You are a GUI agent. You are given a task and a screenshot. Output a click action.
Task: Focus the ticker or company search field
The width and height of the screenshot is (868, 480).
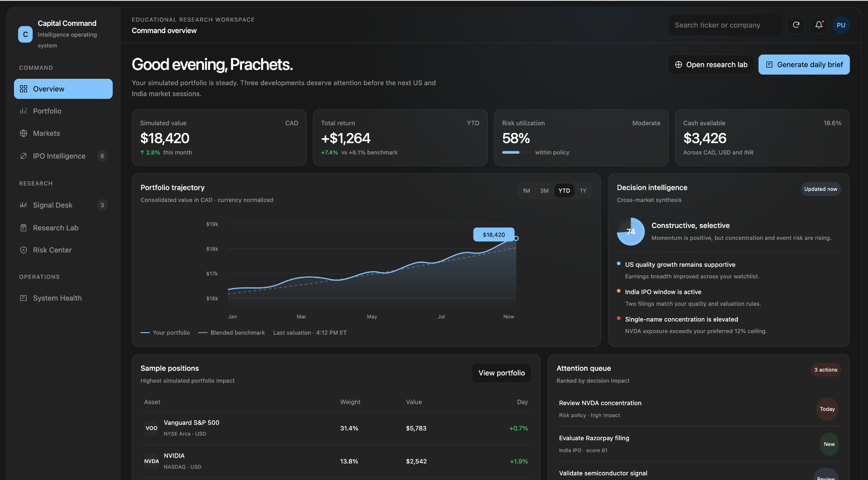[x=726, y=25]
